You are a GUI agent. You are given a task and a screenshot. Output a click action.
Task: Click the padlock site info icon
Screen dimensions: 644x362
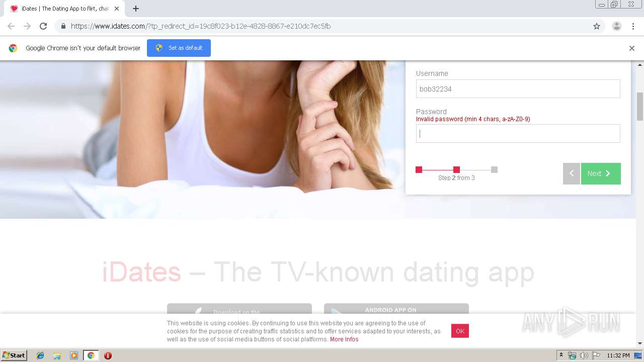pos(63,26)
